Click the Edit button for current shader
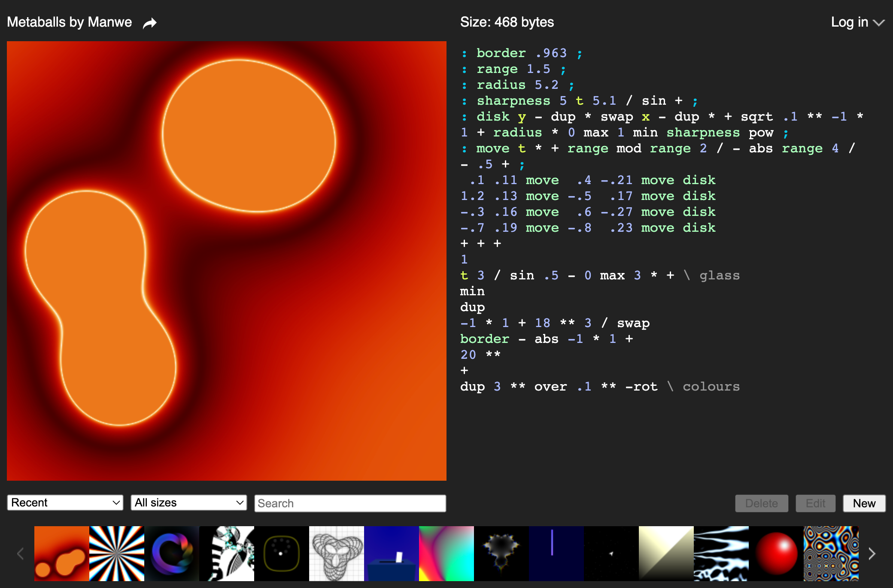 click(816, 503)
